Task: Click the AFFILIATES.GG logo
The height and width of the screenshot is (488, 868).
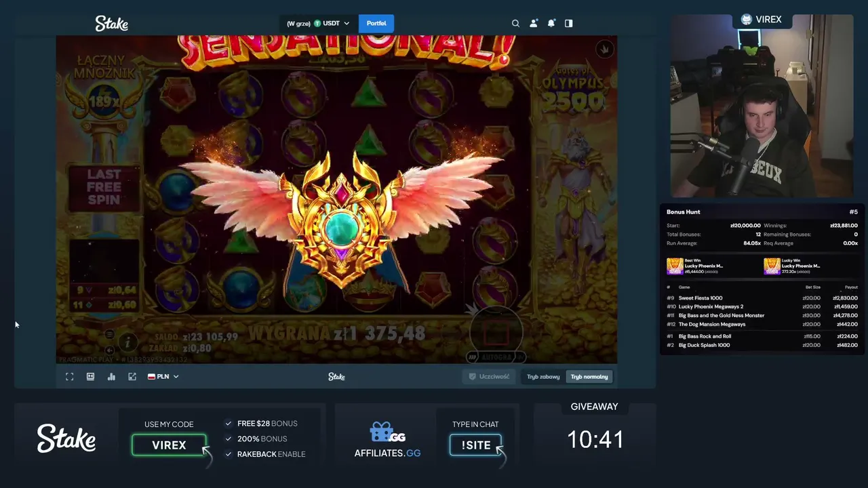Action: click(x=387, y=440)
